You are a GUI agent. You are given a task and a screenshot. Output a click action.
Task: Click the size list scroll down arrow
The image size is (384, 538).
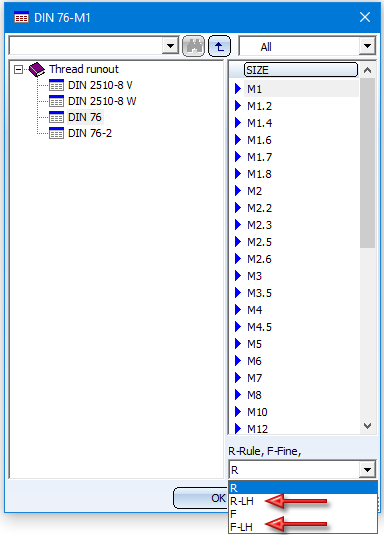coord(367,426)
